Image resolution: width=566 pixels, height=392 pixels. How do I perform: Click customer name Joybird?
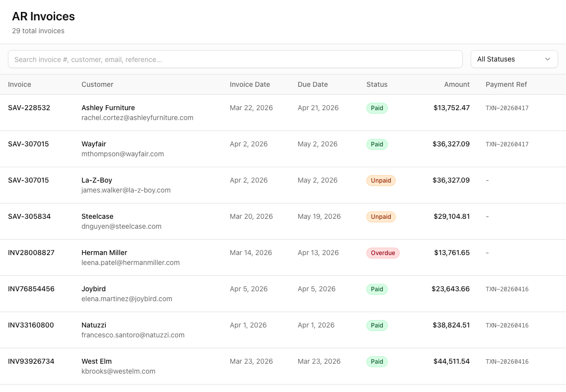[x=93, y=289]
